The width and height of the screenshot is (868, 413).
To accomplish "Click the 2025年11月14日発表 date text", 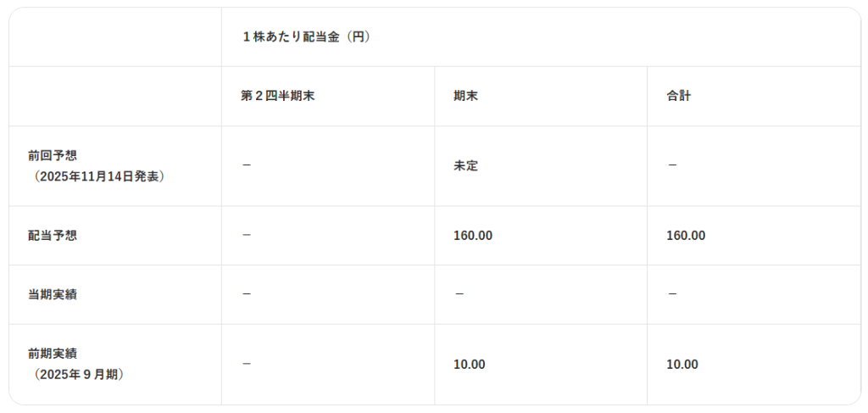I will 99,176.
